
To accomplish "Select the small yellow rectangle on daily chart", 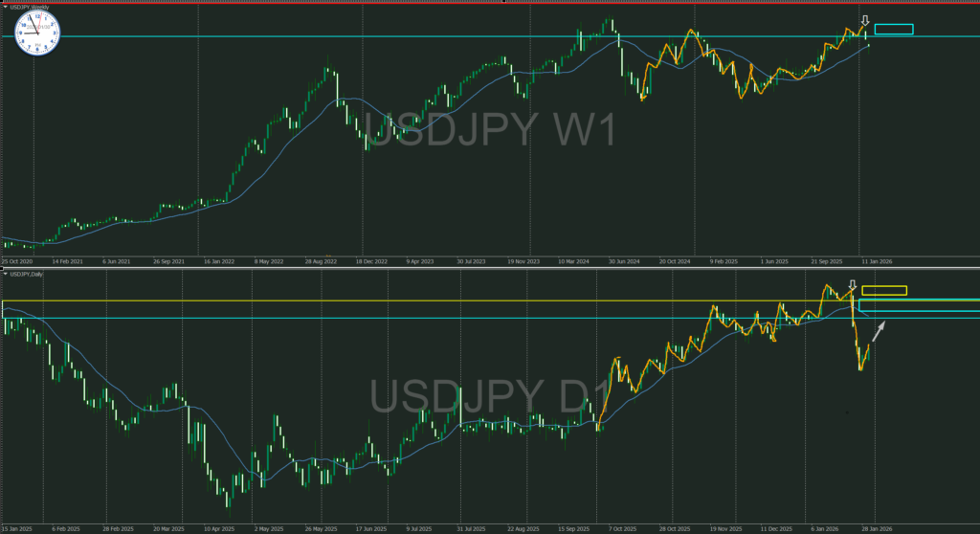I will tap(883, 290).
